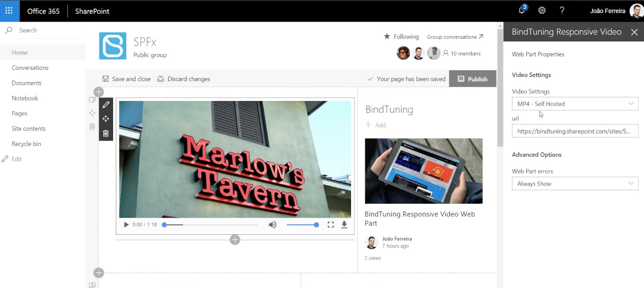Click the video seek progress bar
Screen dimensions: 644x288
click(x=211, y=224)
